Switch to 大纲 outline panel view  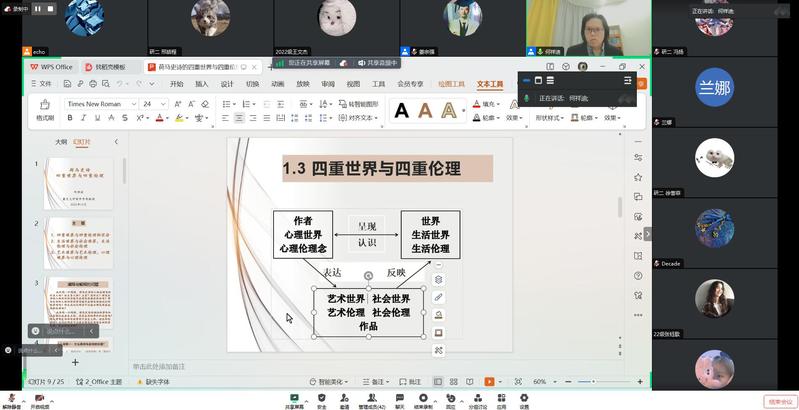[x=61, y=142]
